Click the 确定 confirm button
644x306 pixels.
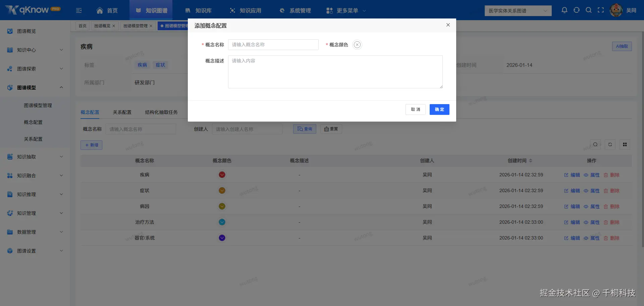(x=439, y=110)
